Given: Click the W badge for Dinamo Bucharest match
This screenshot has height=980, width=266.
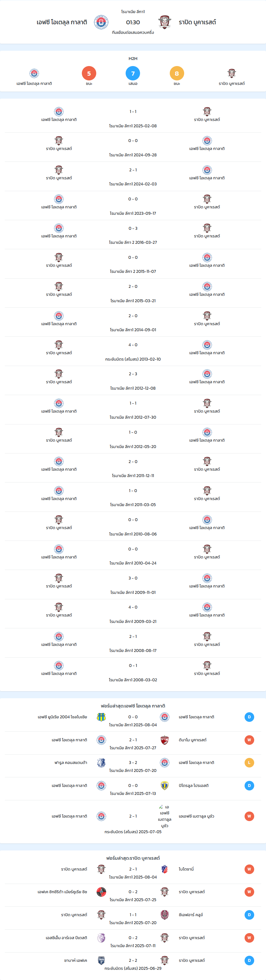Looking at the screenshot, I should 249,740.
